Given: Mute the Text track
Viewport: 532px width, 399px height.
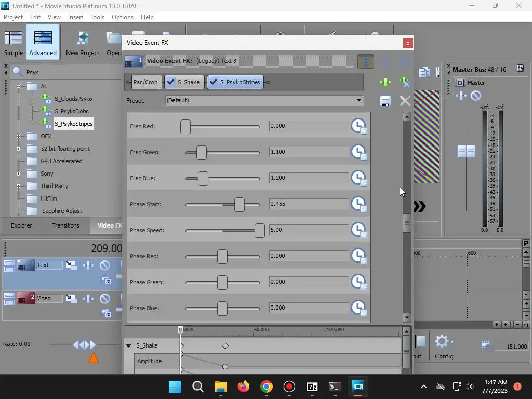Looking at the screenshot, I should coord(104,265).
